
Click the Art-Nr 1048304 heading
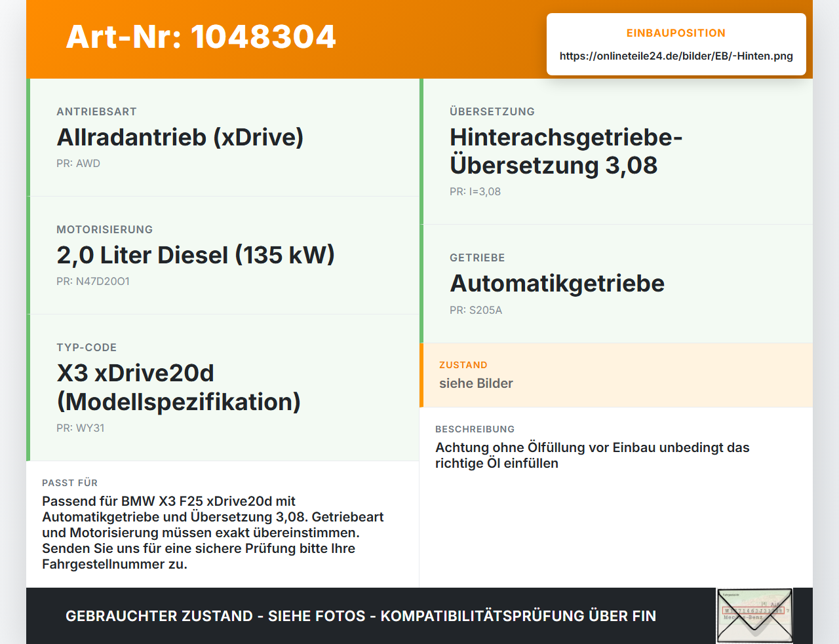click(201, 37)
